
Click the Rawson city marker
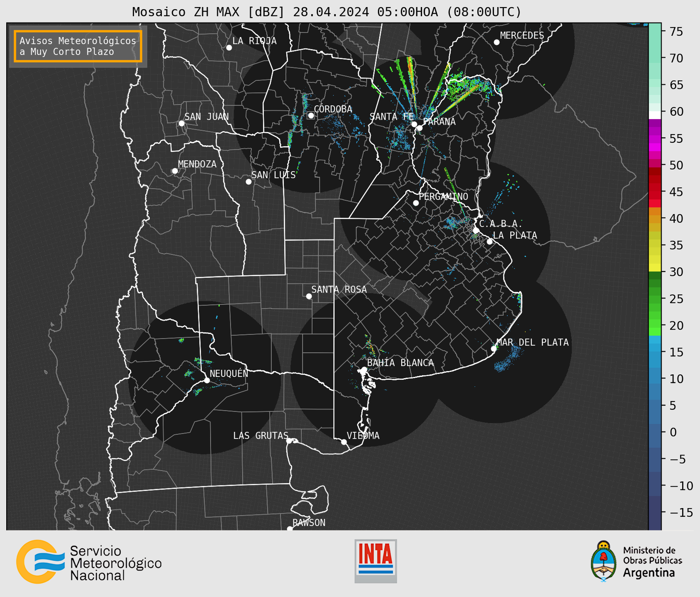(x=290, y=529)
